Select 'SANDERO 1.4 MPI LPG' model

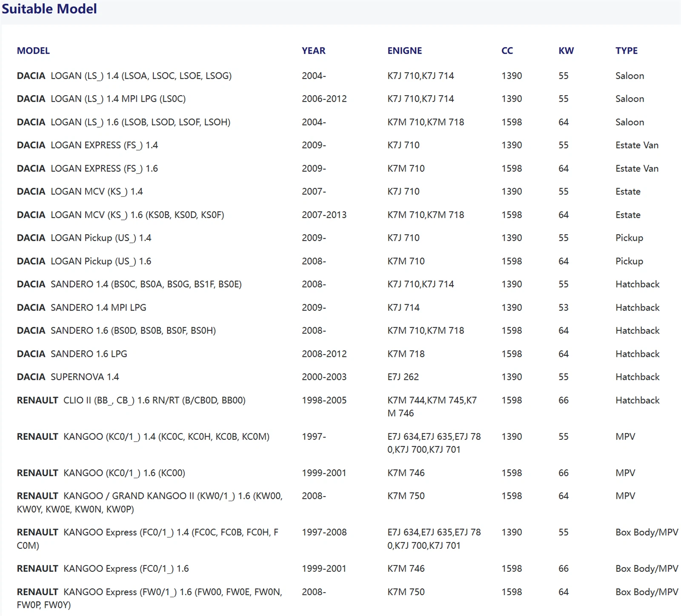[82, 308]
